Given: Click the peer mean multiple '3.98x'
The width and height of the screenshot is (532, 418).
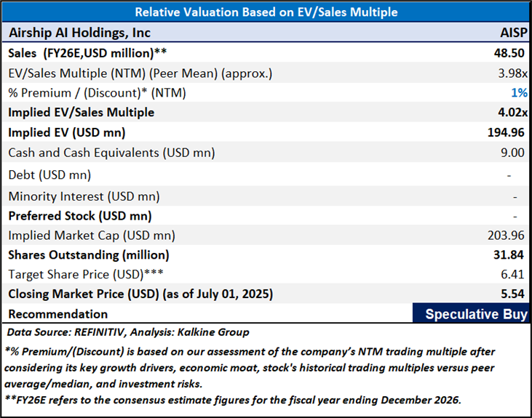Looking at the screenshot, I should pos(512,73).
